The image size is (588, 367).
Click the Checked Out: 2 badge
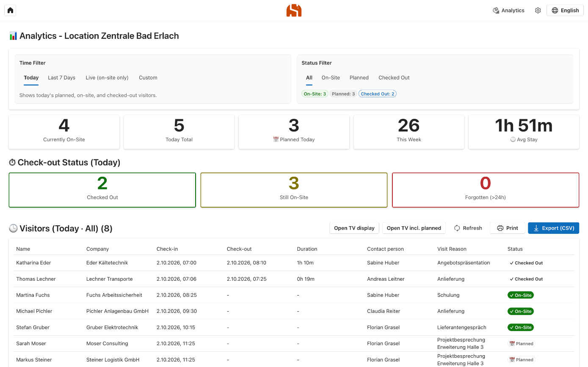coord(378,94)
